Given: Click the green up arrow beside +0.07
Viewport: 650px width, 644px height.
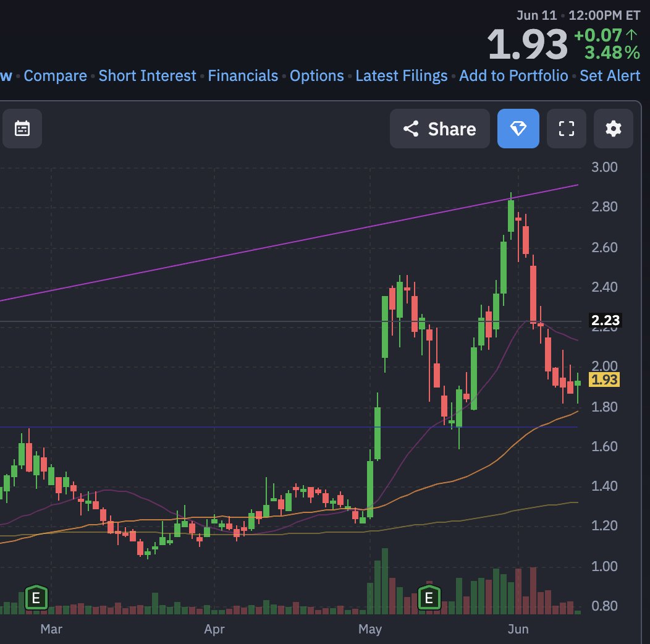Looking at the screenshot, I should point(631,35).
